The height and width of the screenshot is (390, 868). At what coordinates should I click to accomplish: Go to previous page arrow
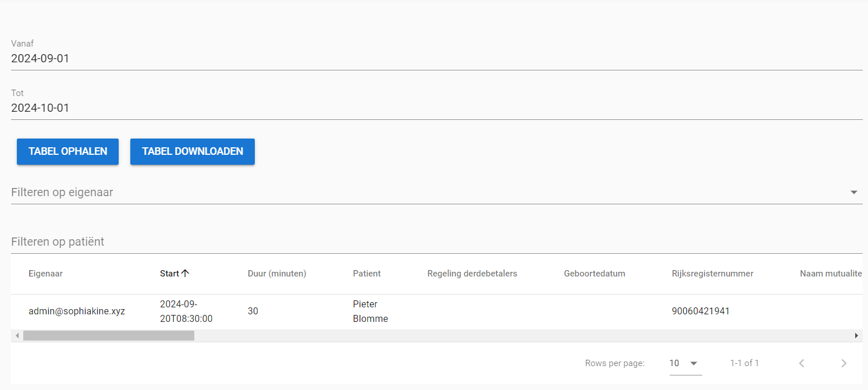(802, 363)
